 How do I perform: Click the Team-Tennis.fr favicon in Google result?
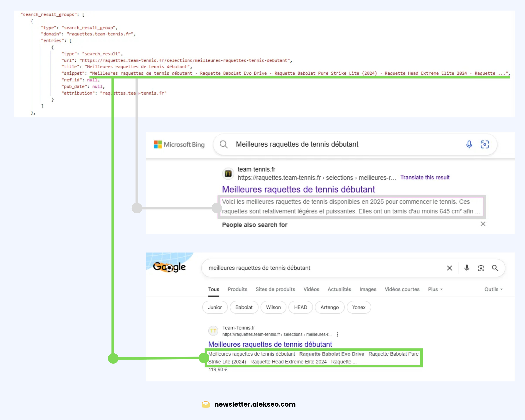click(x=213, y=331)
